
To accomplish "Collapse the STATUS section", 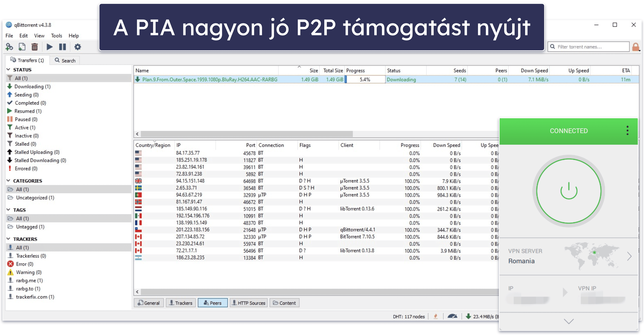I will coord(8,69).
